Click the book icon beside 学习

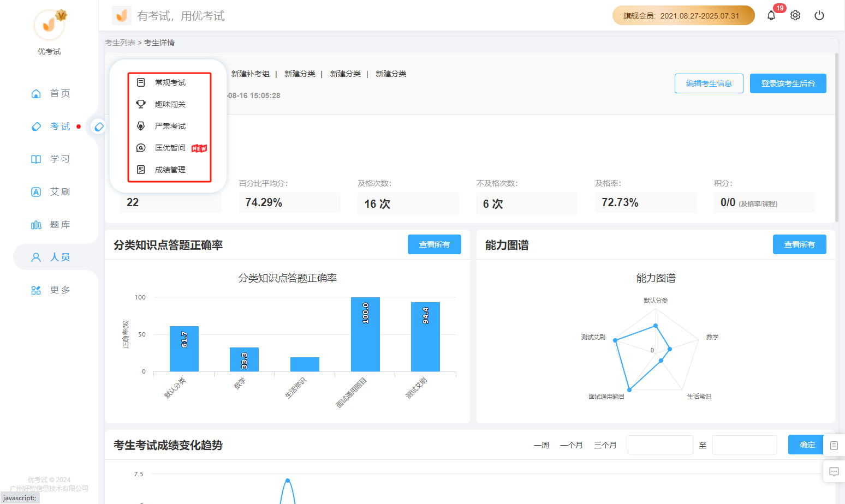(36, 159)
